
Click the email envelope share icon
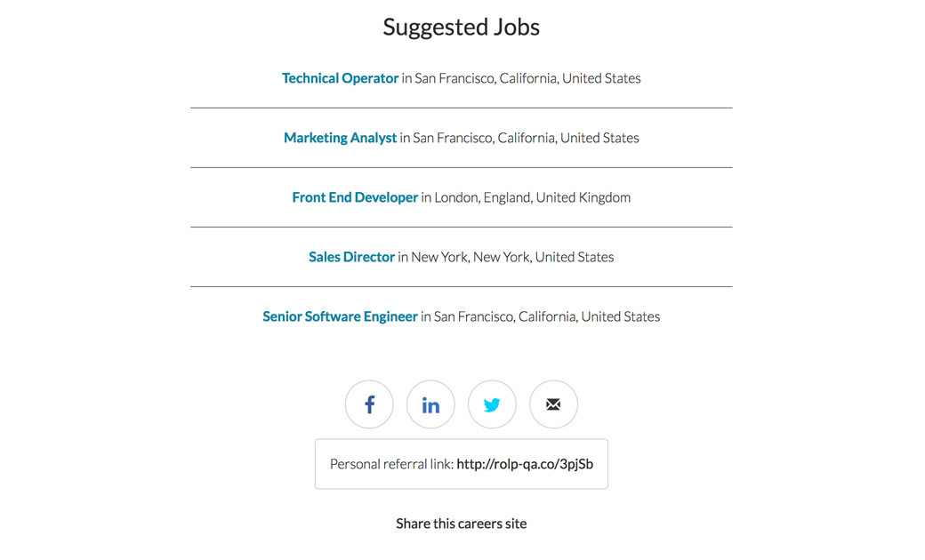pyautogui.click(x=553, y=405)
